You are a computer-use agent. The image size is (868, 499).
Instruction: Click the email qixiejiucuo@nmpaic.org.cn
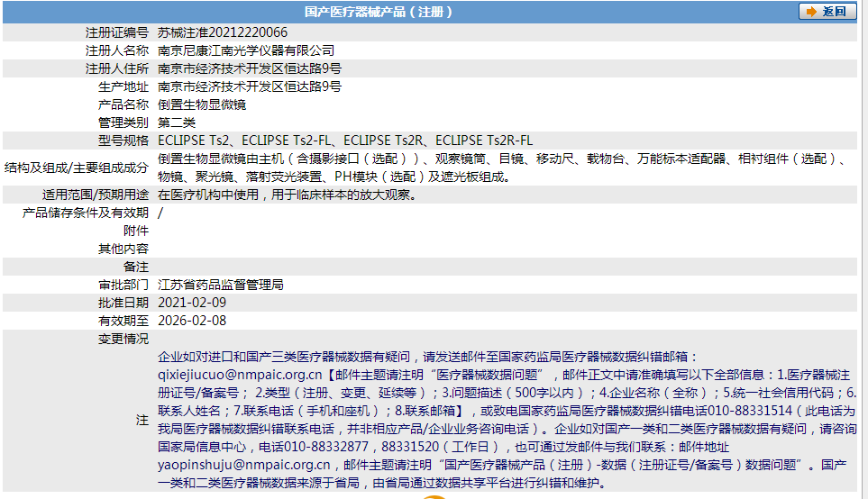coord(240,375)
